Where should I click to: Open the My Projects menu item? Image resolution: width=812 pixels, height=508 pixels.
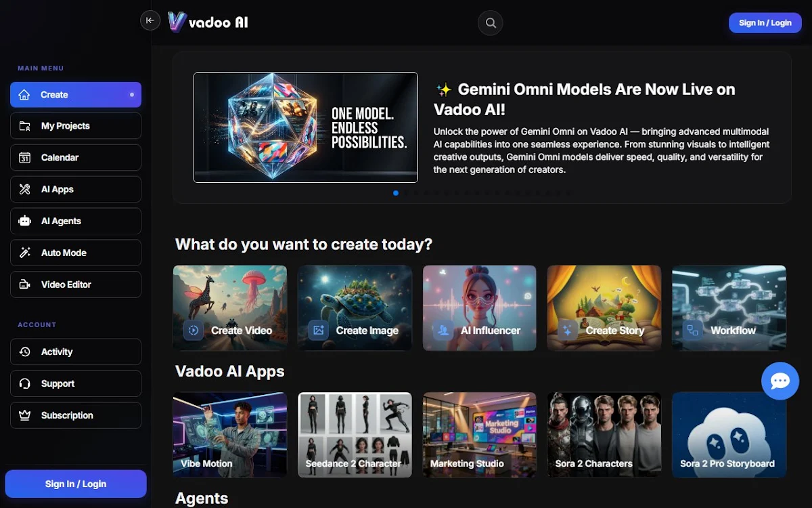coord(76,126)
